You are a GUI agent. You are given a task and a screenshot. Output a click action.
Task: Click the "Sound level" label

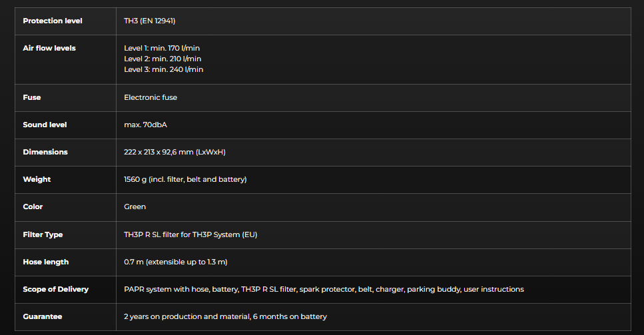point(45,125)
